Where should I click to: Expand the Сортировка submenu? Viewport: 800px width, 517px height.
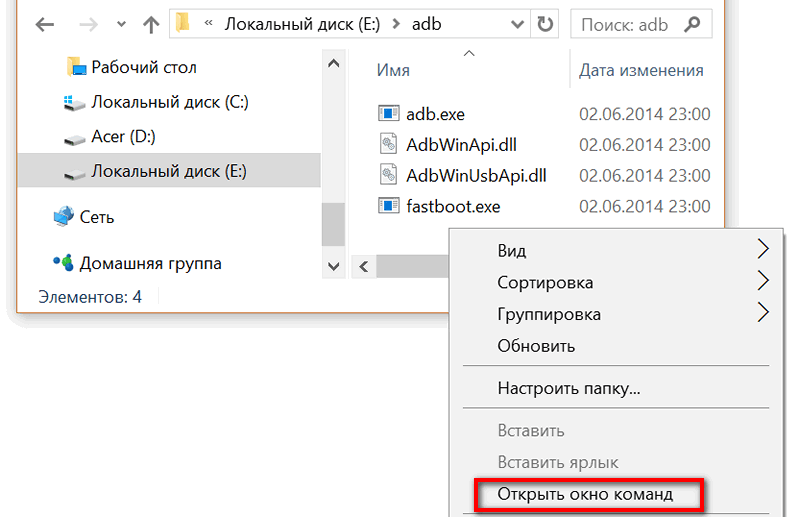tap(762, 281)
